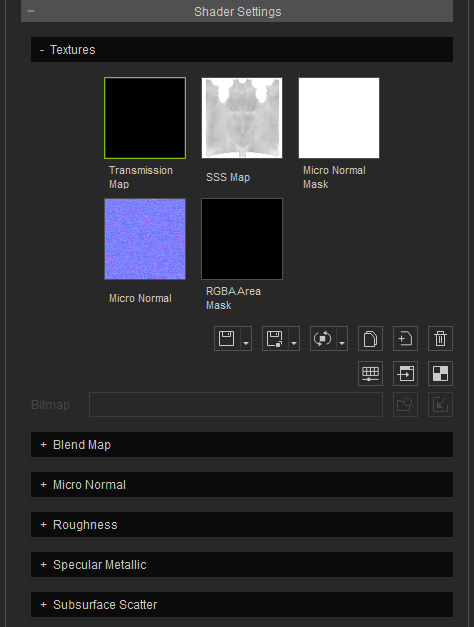Expand the Roughness section
This screenshot has width=474, height=627.
(242, 525)
